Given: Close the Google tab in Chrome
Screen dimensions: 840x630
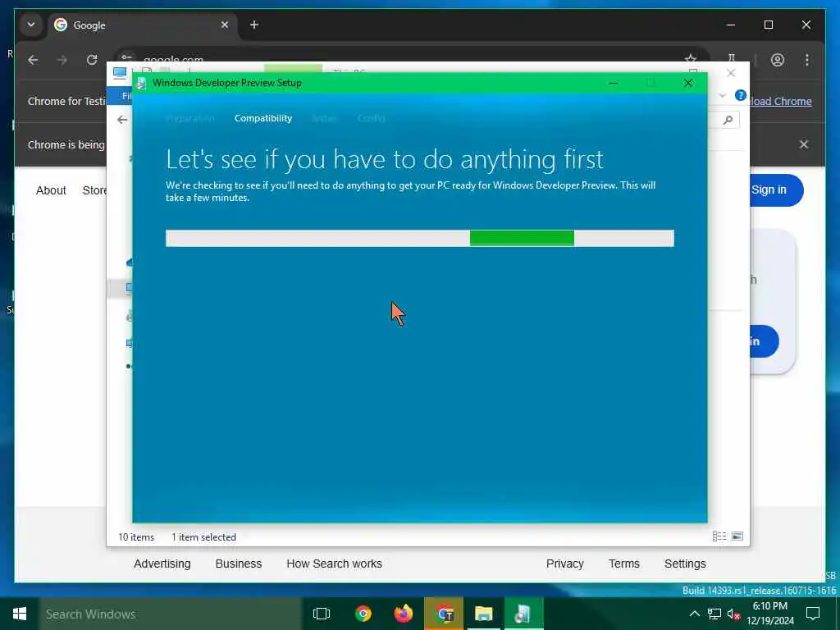Looking at the screenshot, I should [x=225, y=25].
